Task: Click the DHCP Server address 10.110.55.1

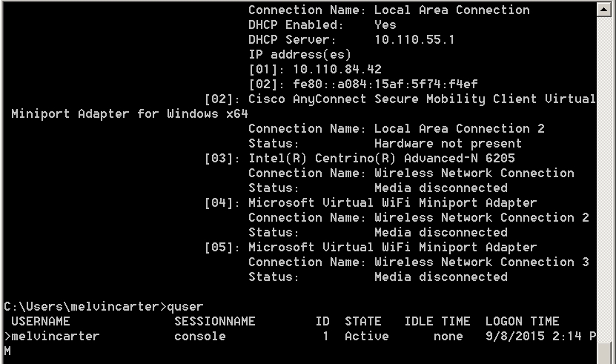Action: click(x=414, y=39)
